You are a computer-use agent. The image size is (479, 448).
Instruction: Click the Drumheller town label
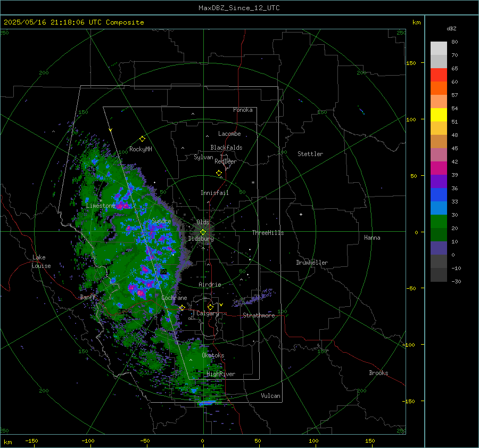pyautogui.click(x=312, y=263)
